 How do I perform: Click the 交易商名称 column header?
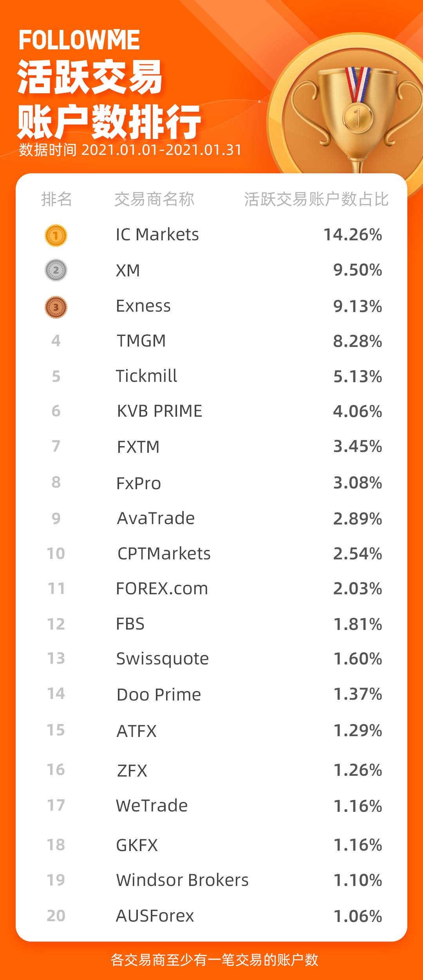pos(154,199)
